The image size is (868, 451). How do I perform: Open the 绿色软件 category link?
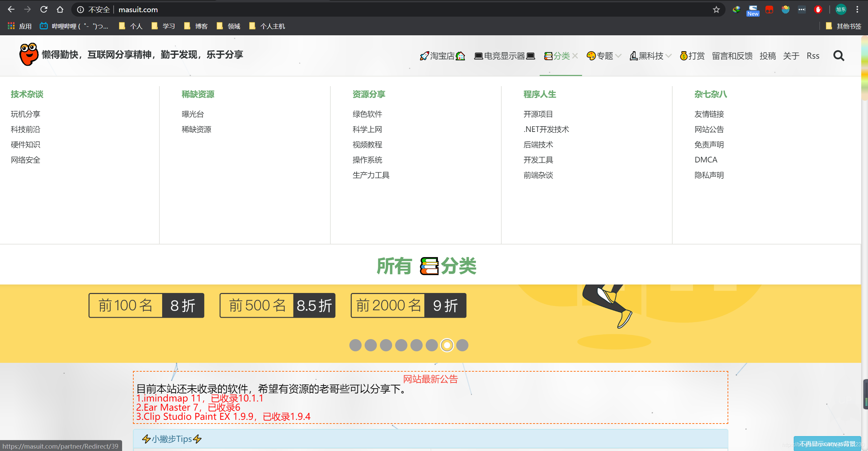click(x=367, y=114)
